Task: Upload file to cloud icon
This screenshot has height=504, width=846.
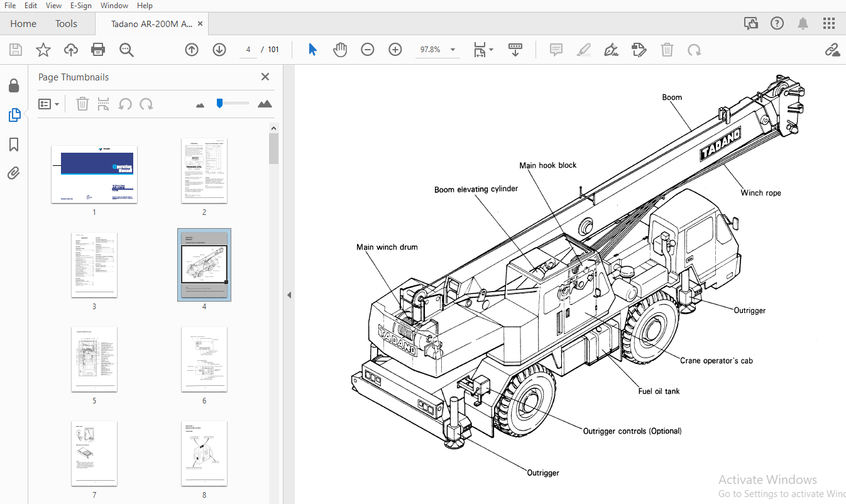Action: tap(71, 50)
